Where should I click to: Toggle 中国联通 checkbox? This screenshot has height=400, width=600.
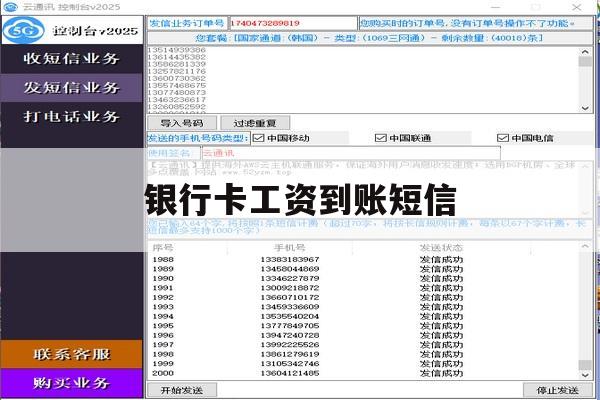tap(380, 138)
